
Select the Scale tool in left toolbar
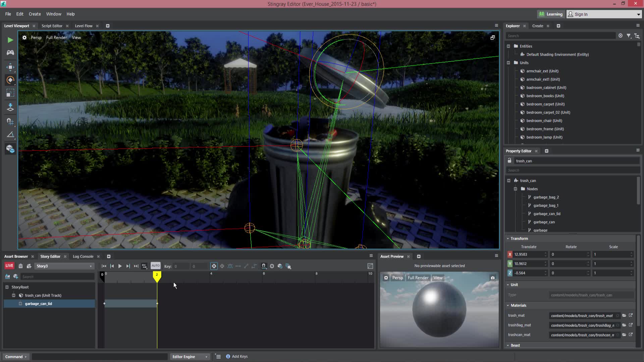coord(10,93)
